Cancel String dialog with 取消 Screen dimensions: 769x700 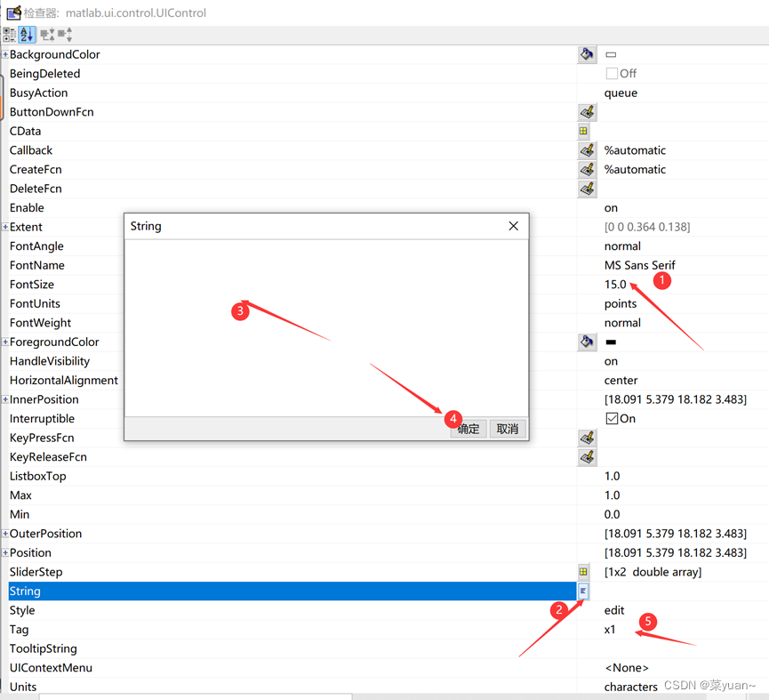508,429
